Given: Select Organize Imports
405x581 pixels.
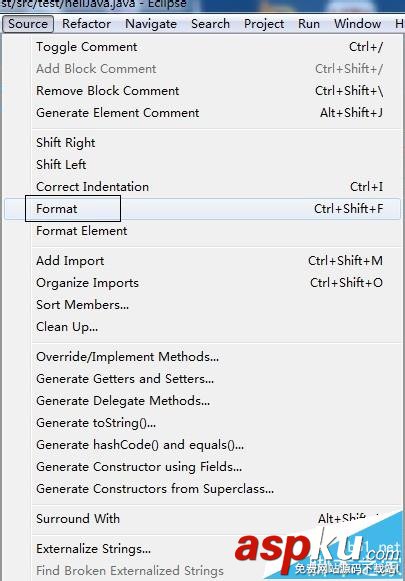Looking at the screenshot, I should coord(203,283).
